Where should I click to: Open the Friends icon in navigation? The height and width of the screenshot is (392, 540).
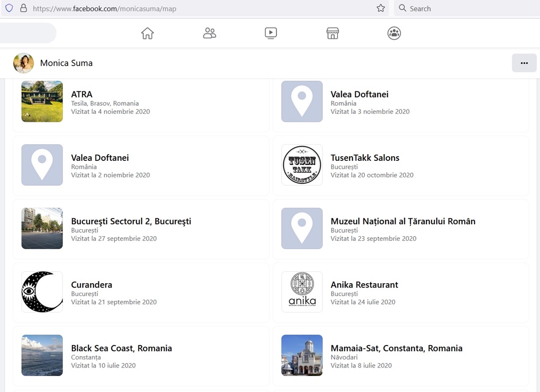click(x=209, y=33)
